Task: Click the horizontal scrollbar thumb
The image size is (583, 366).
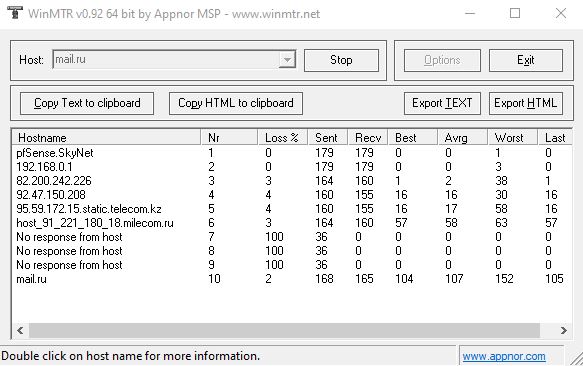Action: pyautogui.click(x=284, y=330)
